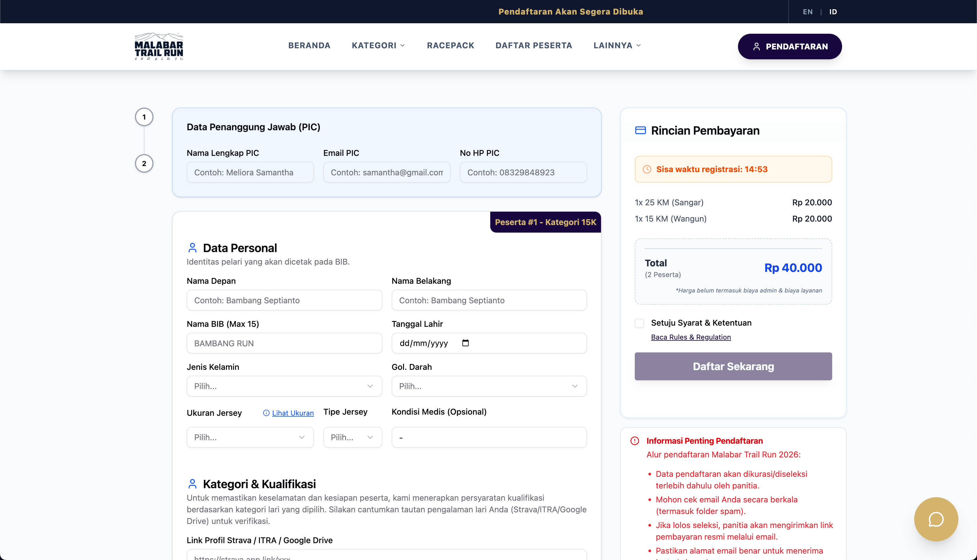Click the (2 Peserta) label under Total

point(663,274)
